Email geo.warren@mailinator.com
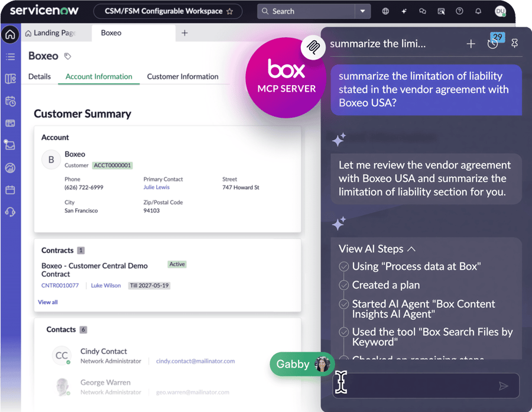Screen dimensions: 532x412 point(192,392)
